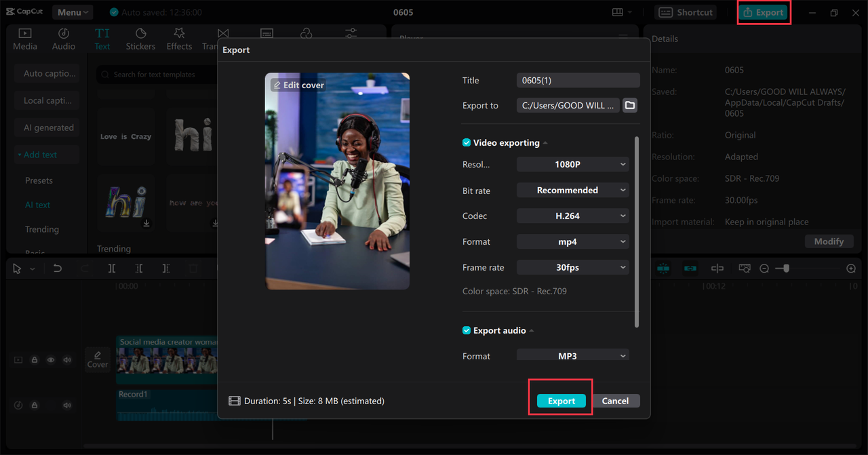The height and width of the screenshot is (455, 868).
Task: Browse export folder with the folder icon
Action: pyautogui.click(x=630, y=105)
